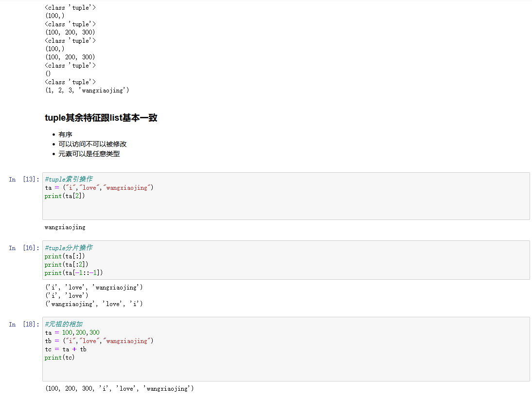Click the 元素可以是任意类型 bullet item

click(89, 154)
